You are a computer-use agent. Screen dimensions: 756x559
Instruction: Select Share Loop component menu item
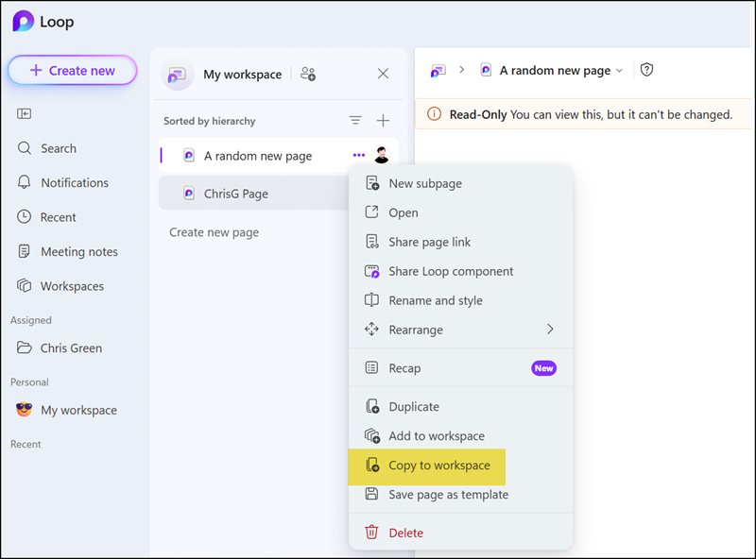460,271
